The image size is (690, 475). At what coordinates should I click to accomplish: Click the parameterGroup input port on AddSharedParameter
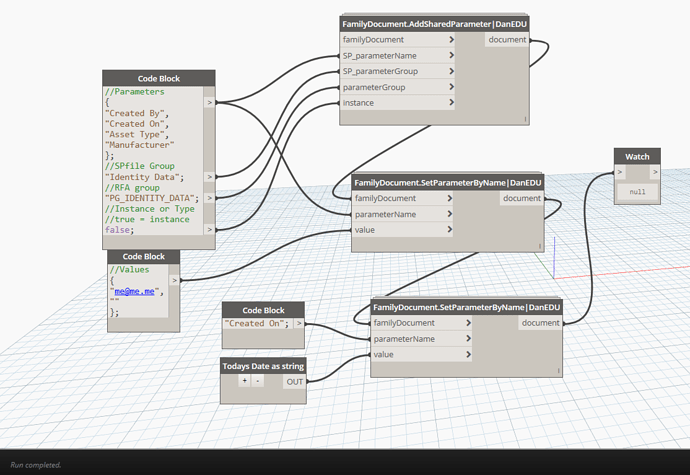pyautogui.click(x=397, y=87)
